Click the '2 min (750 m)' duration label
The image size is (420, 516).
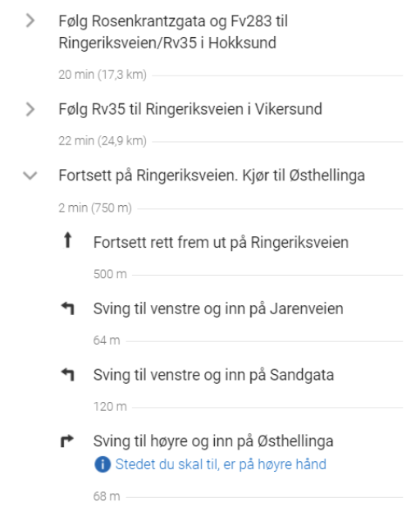[95, 208]
